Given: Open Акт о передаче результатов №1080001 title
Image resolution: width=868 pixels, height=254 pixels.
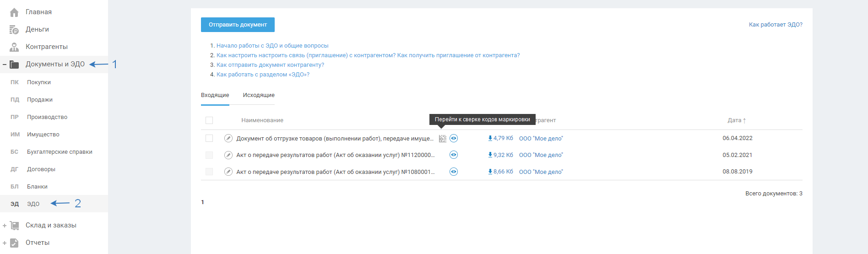Looking at the screenshot, I should click(x=335, y=172).
